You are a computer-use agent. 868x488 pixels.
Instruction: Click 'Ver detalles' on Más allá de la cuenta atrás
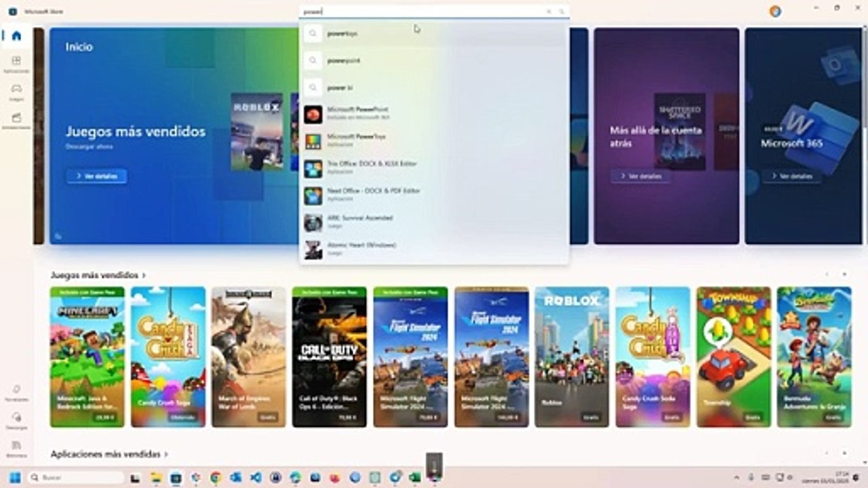(x=640, y=176)
